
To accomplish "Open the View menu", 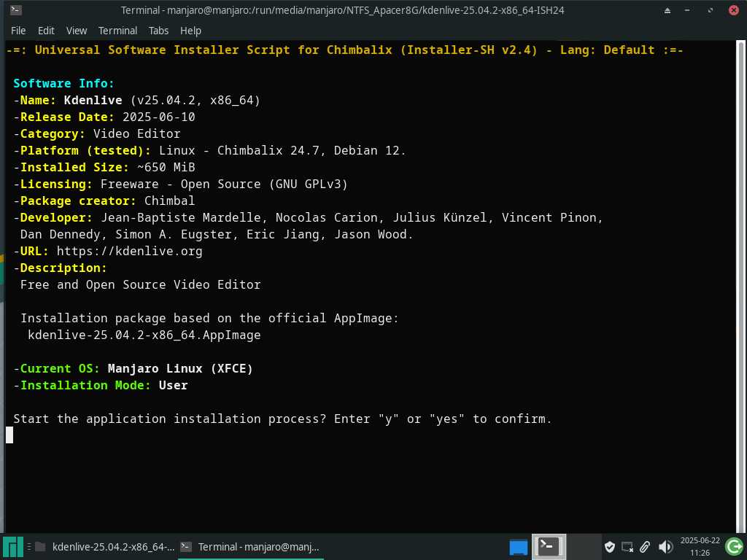I will [76, 31].
